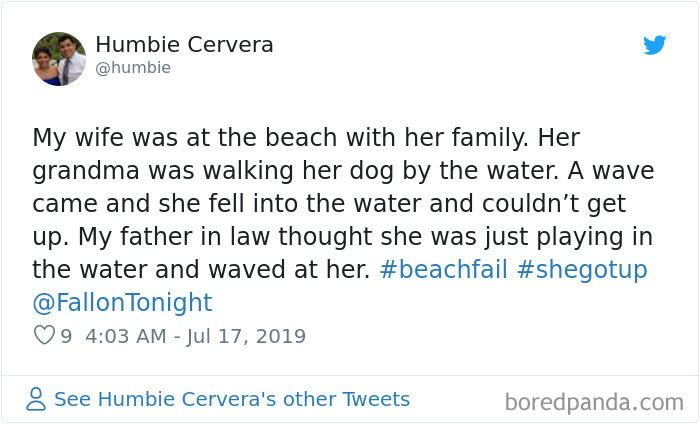Open the #beachfail hashtag
The height and width of the screenshot is (424, 700).
(444, 269)
